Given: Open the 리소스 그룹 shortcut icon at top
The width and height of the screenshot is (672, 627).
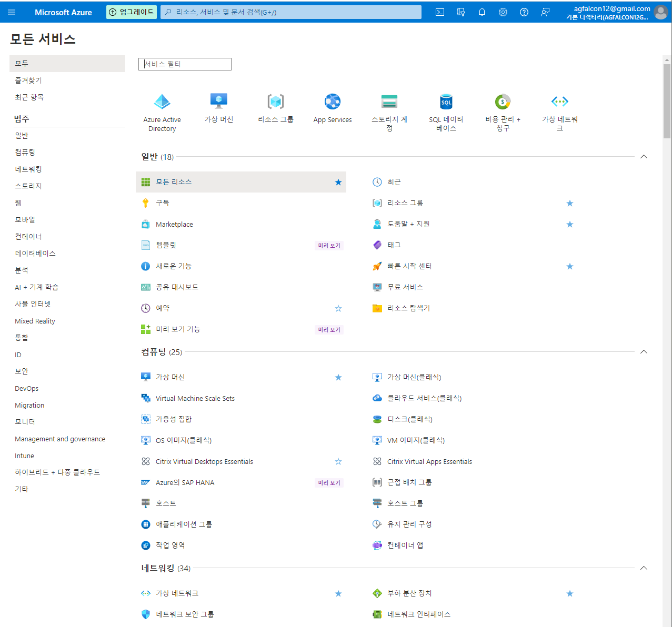Looking at the screenshot, I should point(276,101).
